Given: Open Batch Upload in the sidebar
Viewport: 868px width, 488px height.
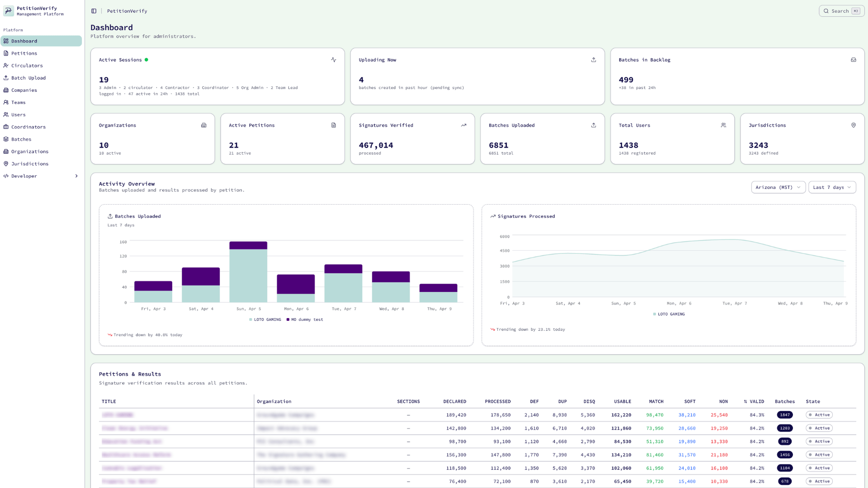Looking at the screenshot, I should (28, 78).
